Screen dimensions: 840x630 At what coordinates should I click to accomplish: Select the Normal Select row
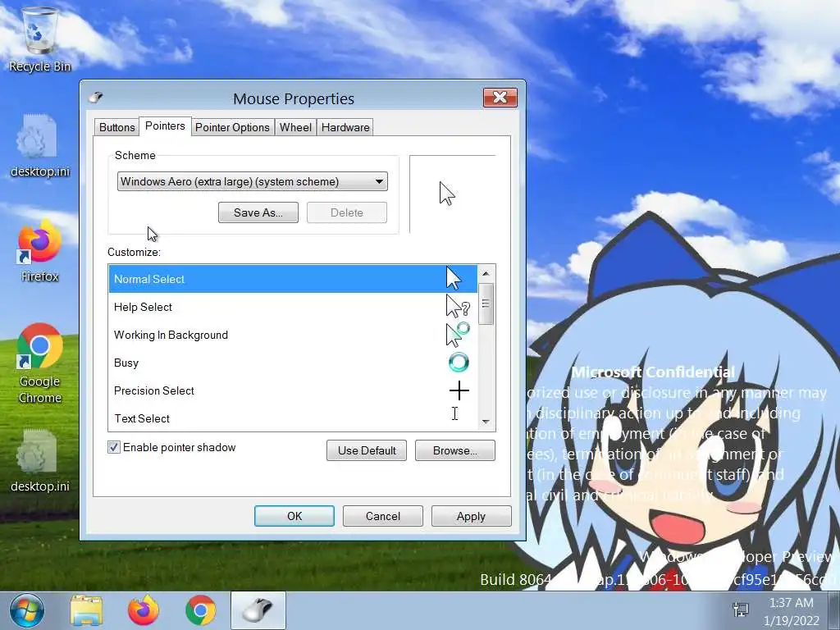point(293,279)
